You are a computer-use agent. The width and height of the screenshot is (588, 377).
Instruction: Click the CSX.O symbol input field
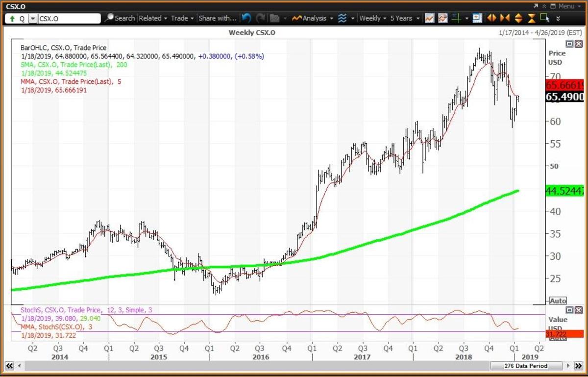(x=69, y=19)
